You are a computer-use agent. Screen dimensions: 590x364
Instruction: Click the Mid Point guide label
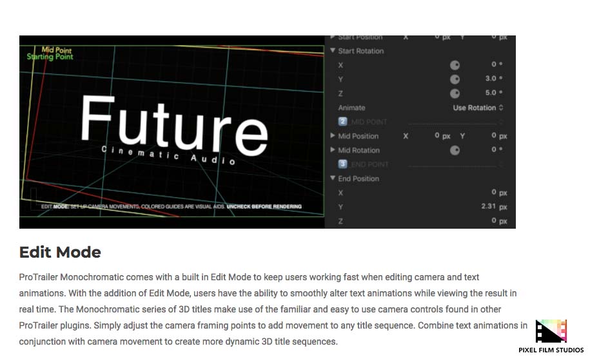point(57,50)
